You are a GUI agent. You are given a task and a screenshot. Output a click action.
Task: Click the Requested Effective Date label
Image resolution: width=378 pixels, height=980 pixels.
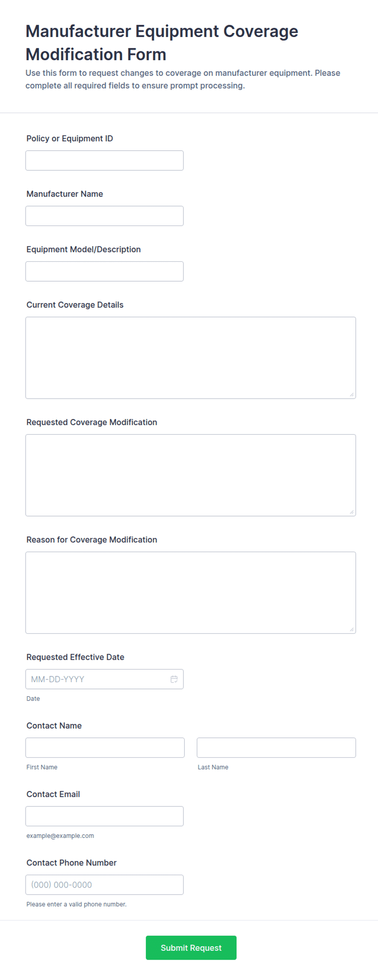(x=75, y=657)
